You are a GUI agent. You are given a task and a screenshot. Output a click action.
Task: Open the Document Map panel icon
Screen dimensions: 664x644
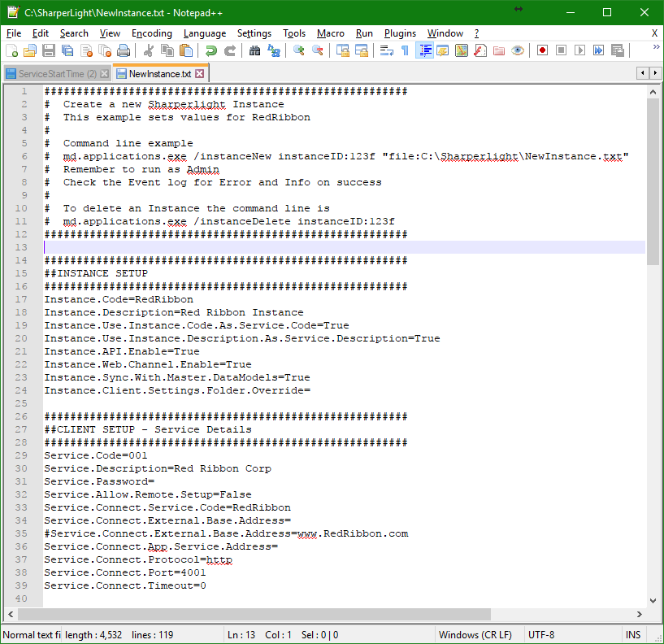point(462,50)
